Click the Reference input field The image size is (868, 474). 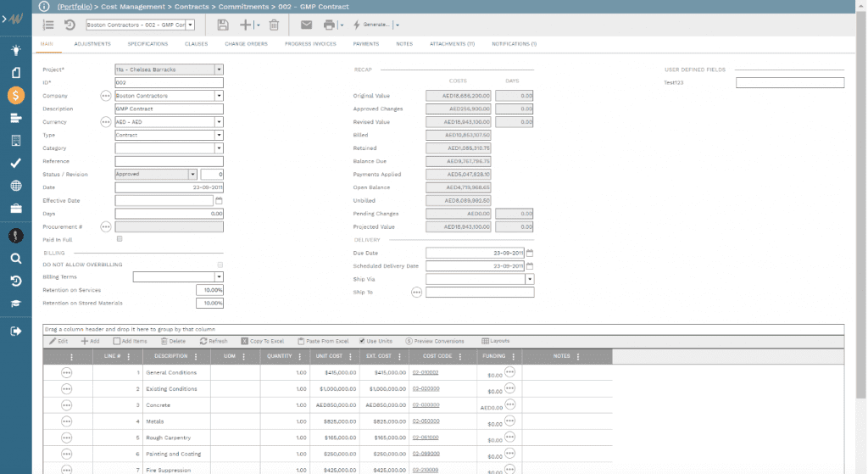click(x=170, y=161)
